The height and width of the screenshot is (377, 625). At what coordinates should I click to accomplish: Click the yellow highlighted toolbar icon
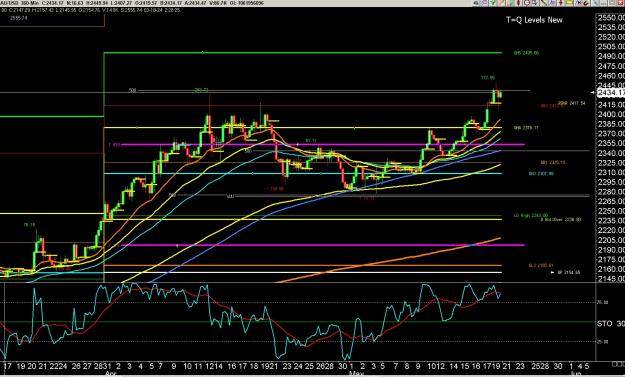pos(569,2)
